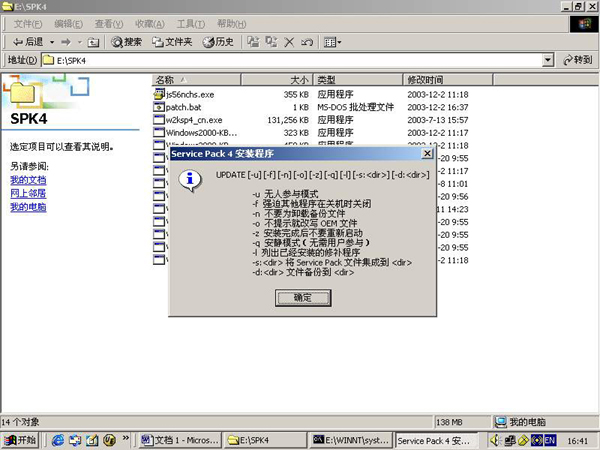
Task: Open the Back button history dropdown arrow
Action: (50, 42)
